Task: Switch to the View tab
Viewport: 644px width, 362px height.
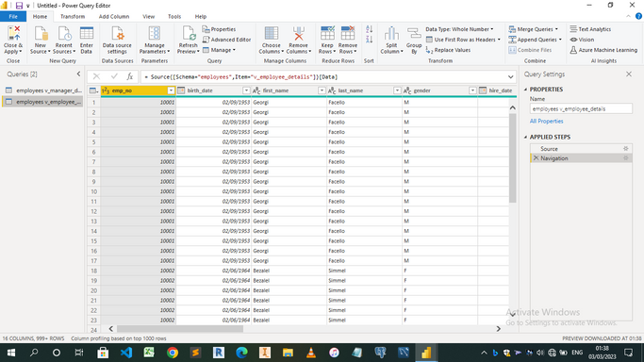Action: tap(148, 16)
